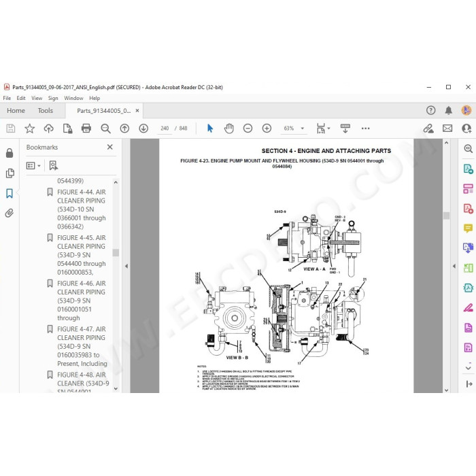Show more right pane tools chevron
Viewport: 476px width, 476px height.
point(468,368)
